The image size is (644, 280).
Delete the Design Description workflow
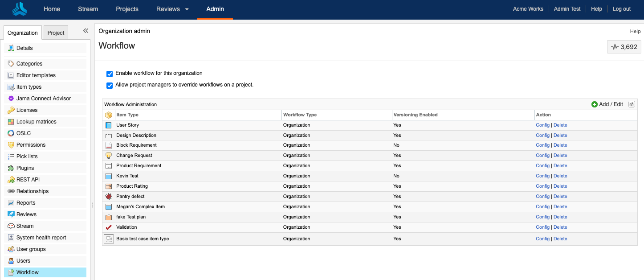[x=560, y=135]
